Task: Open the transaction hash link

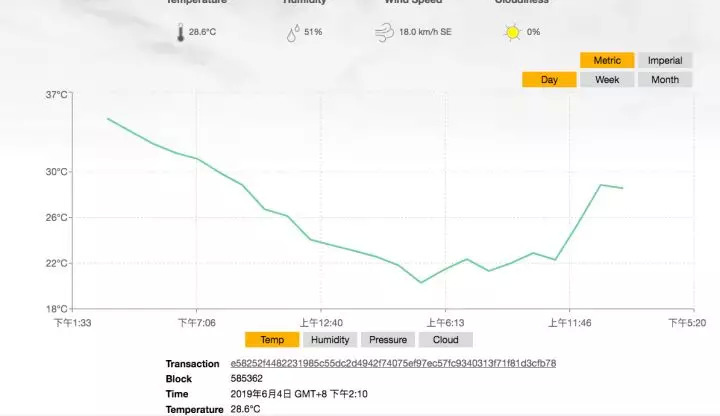Action: (393, 363)
